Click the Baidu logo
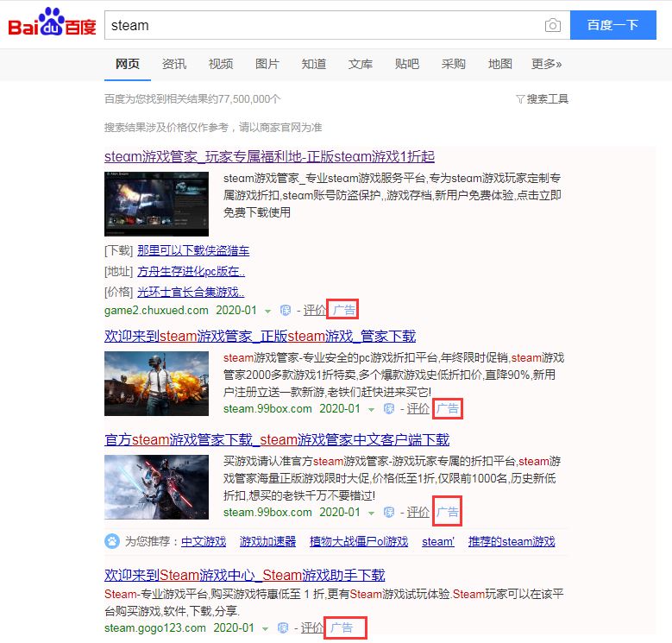672x643 pixels. pos(52,22)
